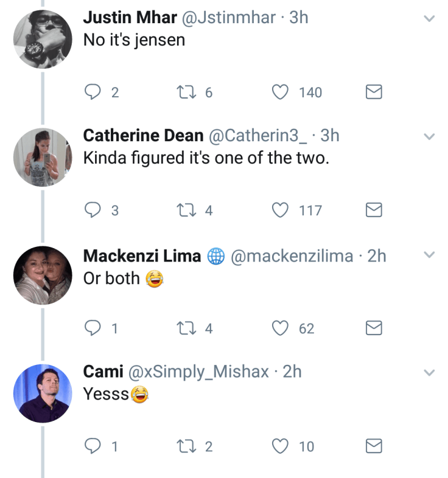The width and height of the screenshot is (448, 478).
Task: Share Catherine Dean's tweet by message
Action: (373, 210)
